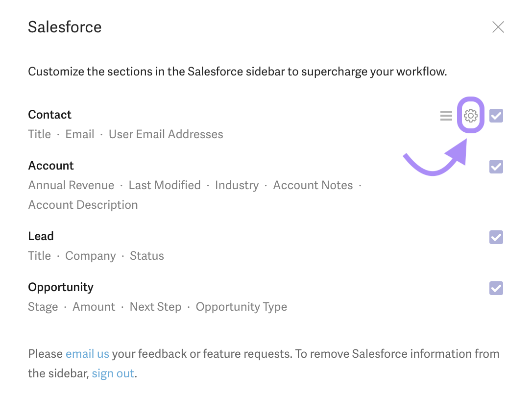Click the "email us" feedback link
The height and width of the screenshot is (394, 532).
(87, 354)
